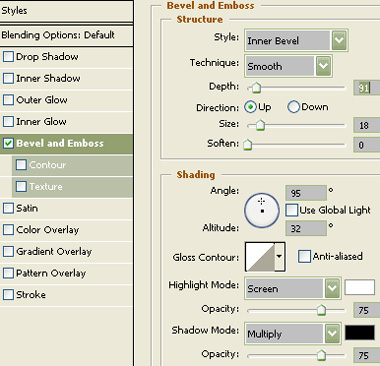Click the white Highlight color swatch
380x366 pixels.
click(x=359, y=288)
